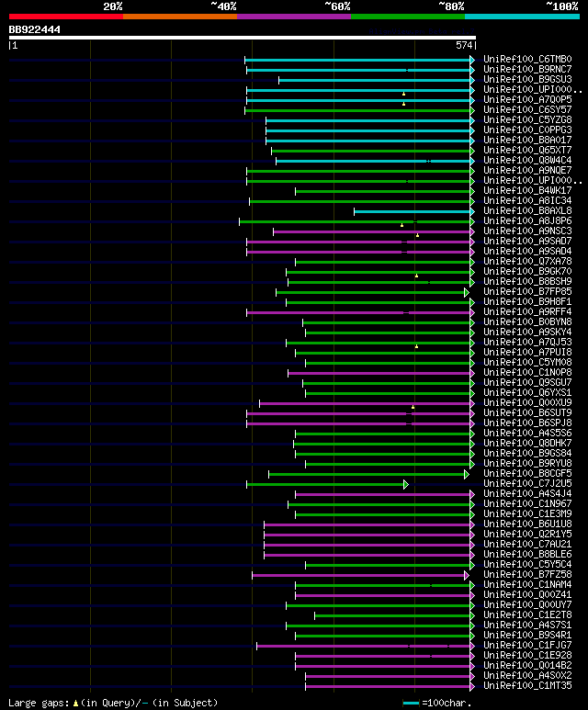Select the UniRef100_C7J2U5 label

527,484
